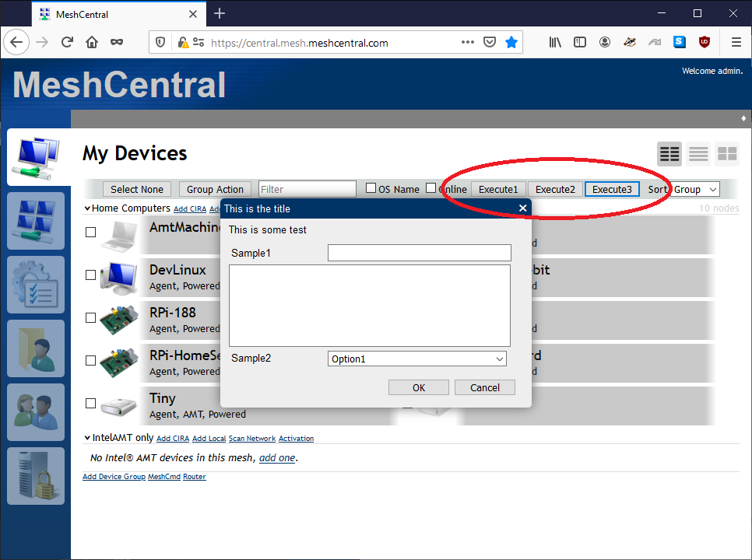The height and width of the screenshot is (560, 752).
Task: Enable the Online filter checkbox
Action: 432,187
